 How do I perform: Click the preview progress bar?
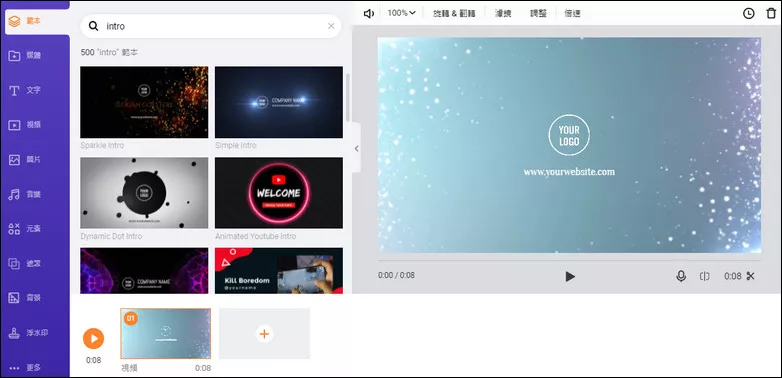click(x=569, y=259)
